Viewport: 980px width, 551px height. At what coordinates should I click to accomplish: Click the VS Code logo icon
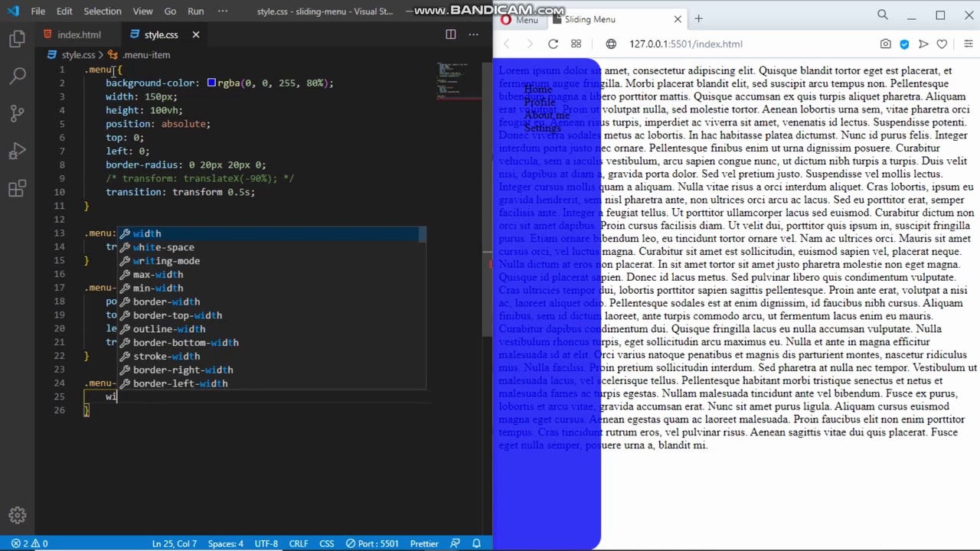(x=13, y=11)
